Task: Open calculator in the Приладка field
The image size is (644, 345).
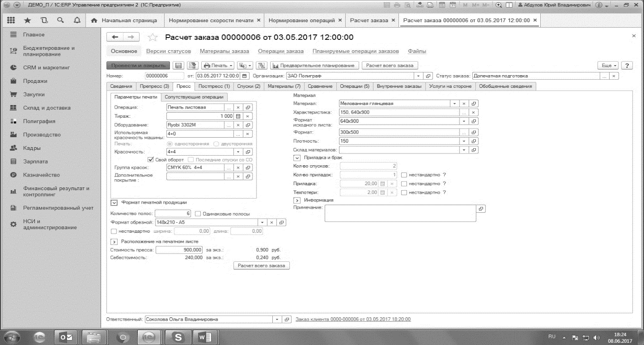Action: (383, 184)
